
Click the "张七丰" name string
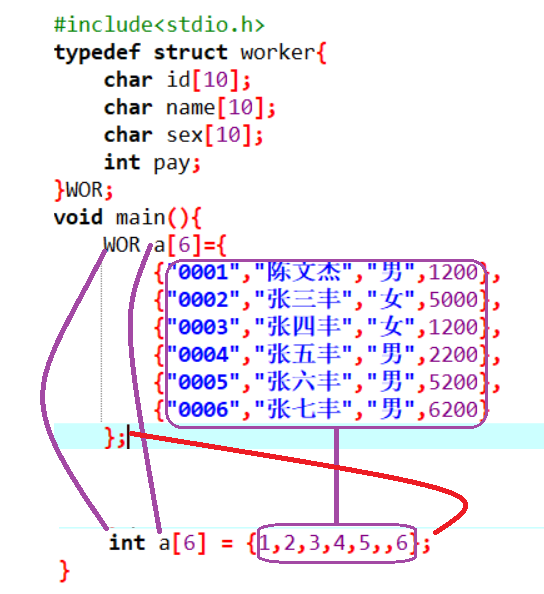[x=303, y=410]
